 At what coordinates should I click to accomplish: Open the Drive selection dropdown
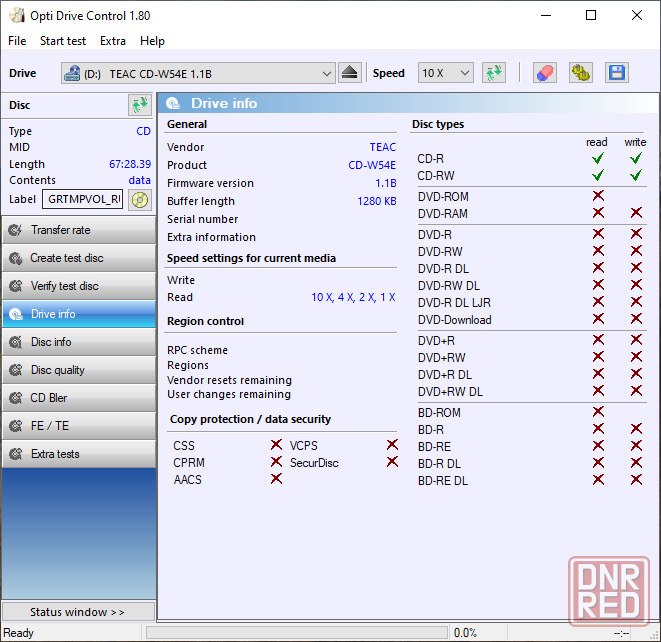(198, 73)
